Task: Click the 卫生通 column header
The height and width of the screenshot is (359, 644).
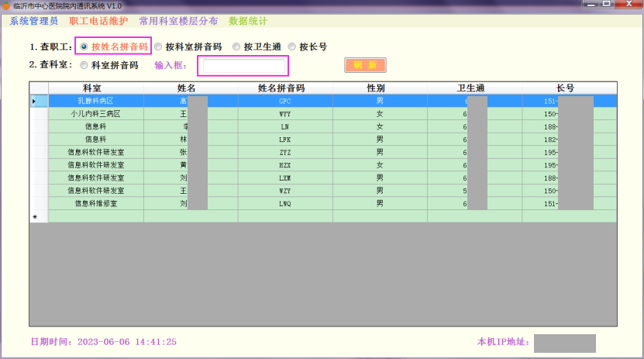Action: pyautogui.click(x=474, y=88)
